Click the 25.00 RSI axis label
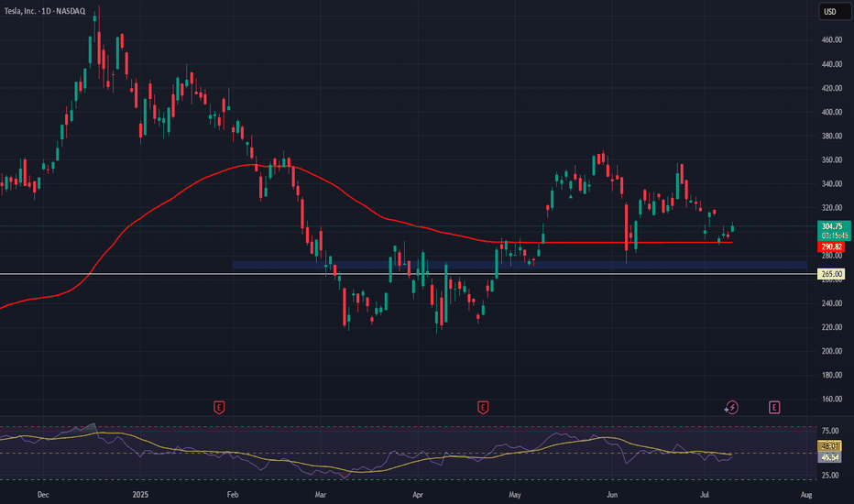This screenshot has height=504, width=854. [830, 475]
